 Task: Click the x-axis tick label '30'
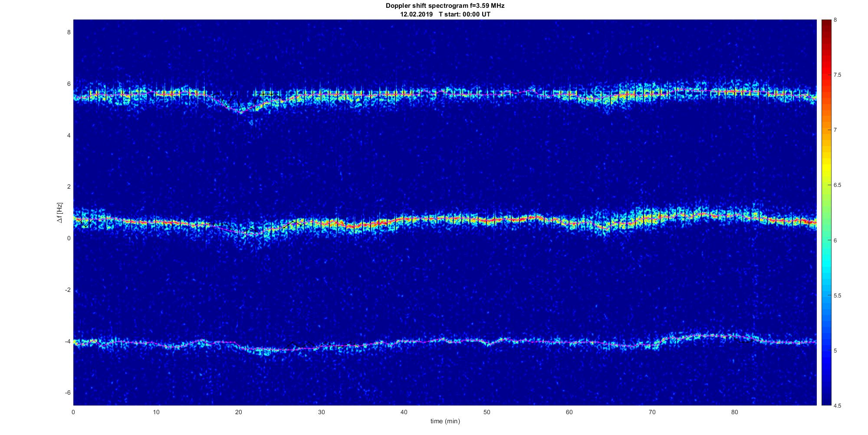pyautogui.click(x=321, y=412)
